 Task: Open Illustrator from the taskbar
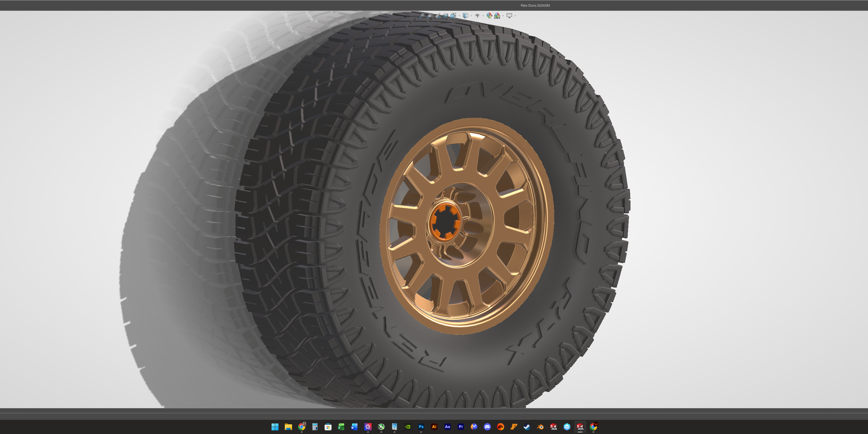pyautogui.click(x=434, y=427)
